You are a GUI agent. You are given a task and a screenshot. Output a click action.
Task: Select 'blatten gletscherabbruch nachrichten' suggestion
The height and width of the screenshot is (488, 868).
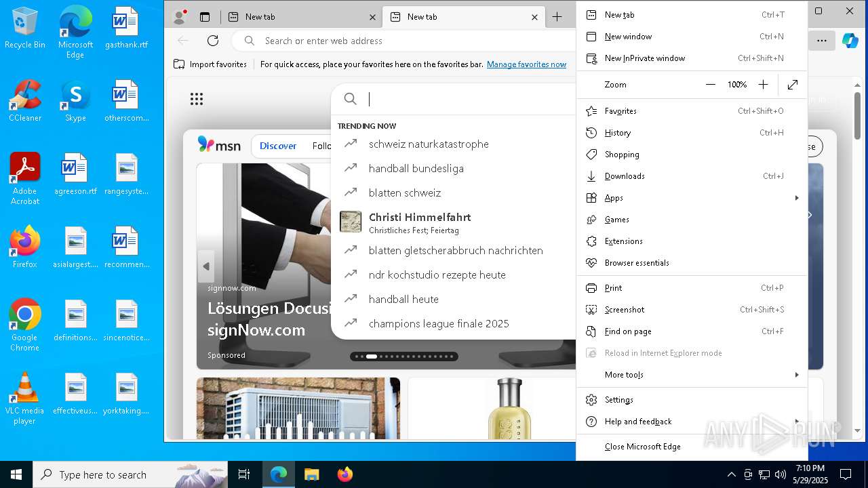click(453, 251)
